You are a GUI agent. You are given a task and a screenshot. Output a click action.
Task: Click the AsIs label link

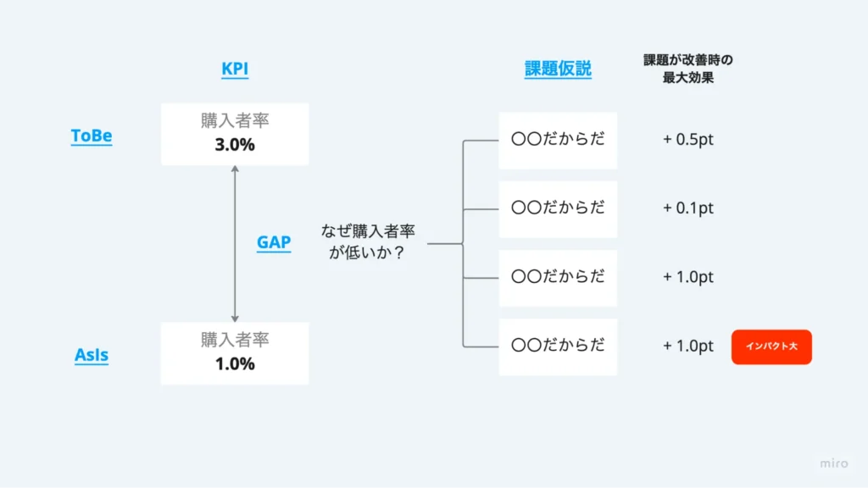[92, 355]
